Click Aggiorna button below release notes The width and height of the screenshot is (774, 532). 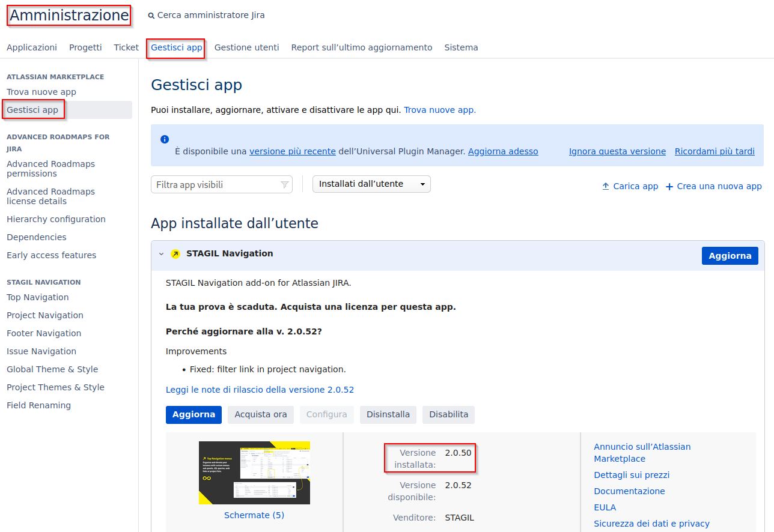click(x=194, y=415)
